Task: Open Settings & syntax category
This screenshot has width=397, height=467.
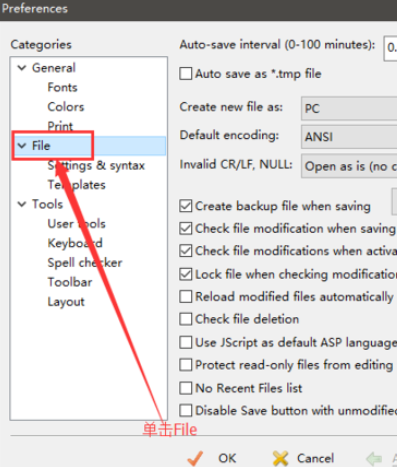Action: (96, 165)
